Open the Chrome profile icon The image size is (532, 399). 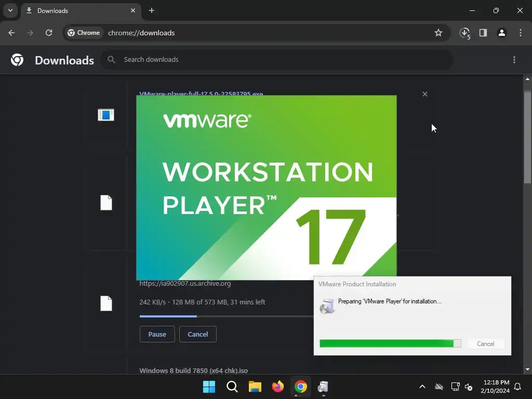[x=502, y=33]
